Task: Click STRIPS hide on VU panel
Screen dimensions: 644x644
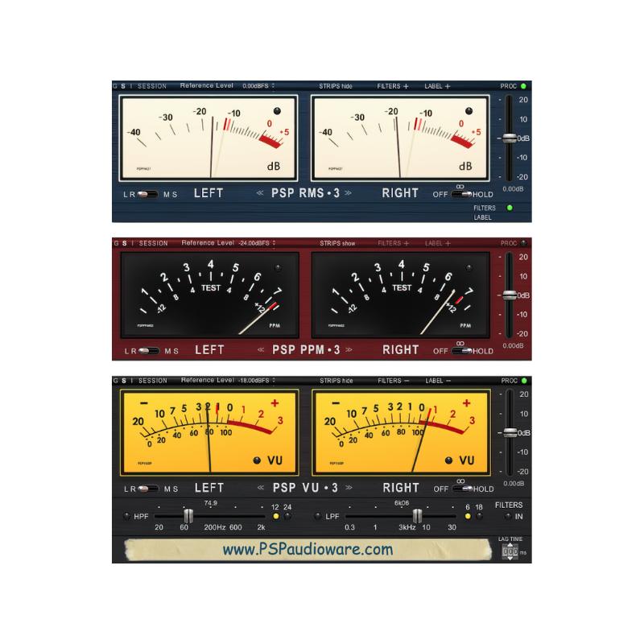Action: point(336,381)
